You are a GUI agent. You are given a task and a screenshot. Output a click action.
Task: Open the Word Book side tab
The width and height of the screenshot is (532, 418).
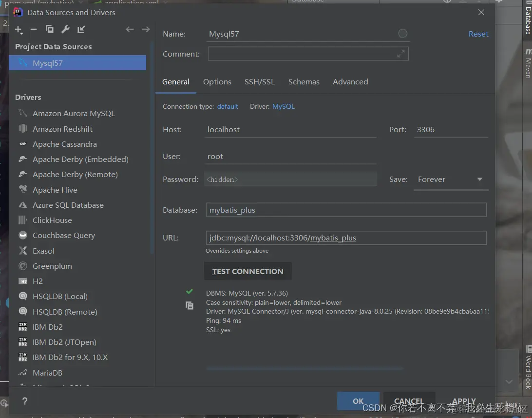coord(528,368)
